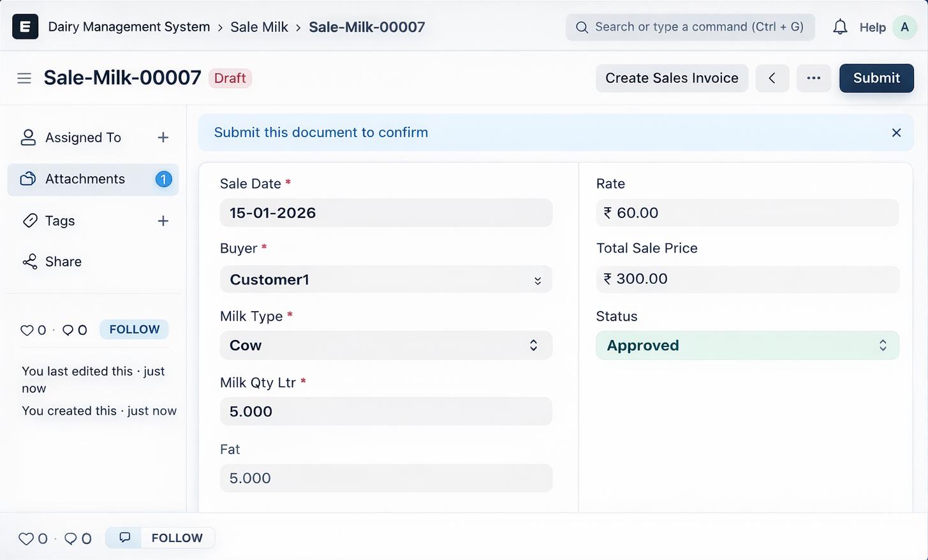Open the three-dots more actions menu
This screenshot has width=928, height=560.
tap(813, 78)
